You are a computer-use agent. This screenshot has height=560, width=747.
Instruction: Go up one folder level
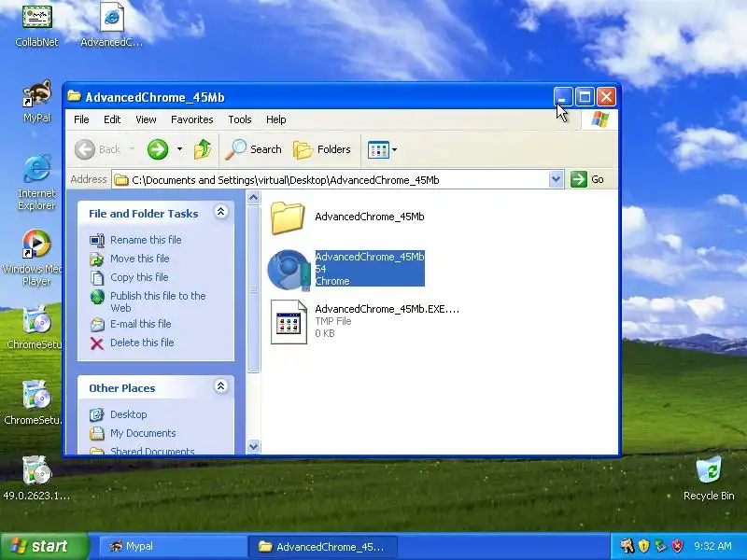pyautogui.click(x=203, y=149)
